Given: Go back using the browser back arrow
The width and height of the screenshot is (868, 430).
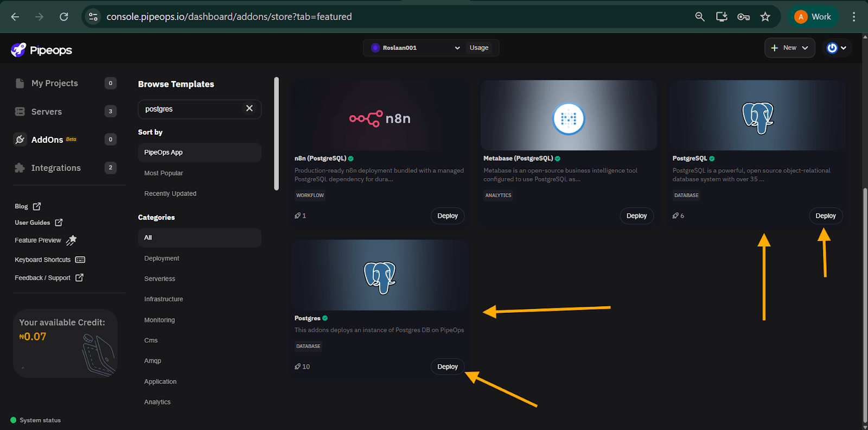Looking at the screenshot, I should click(x=15, y=17).
